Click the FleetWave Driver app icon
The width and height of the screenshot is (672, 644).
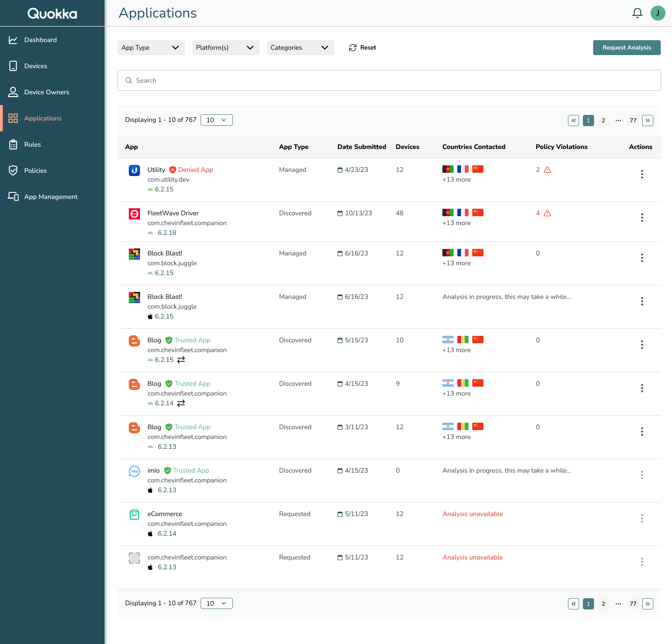tap(134, 214)
